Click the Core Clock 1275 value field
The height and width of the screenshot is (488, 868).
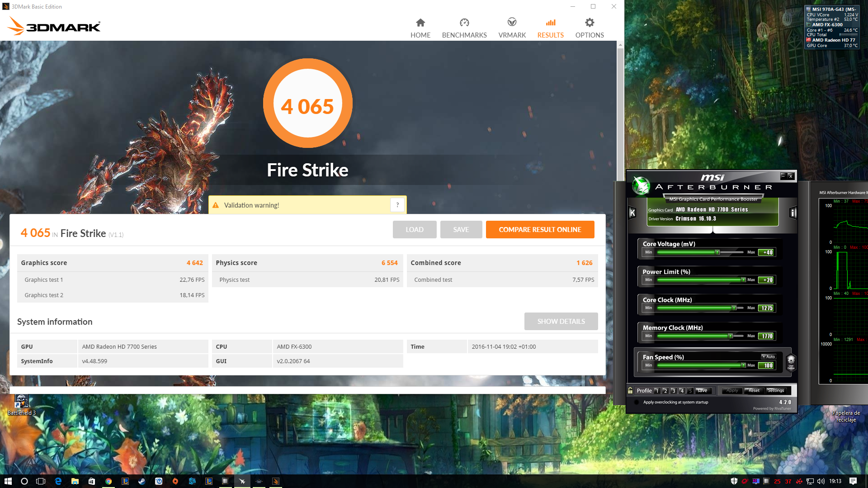767,308
